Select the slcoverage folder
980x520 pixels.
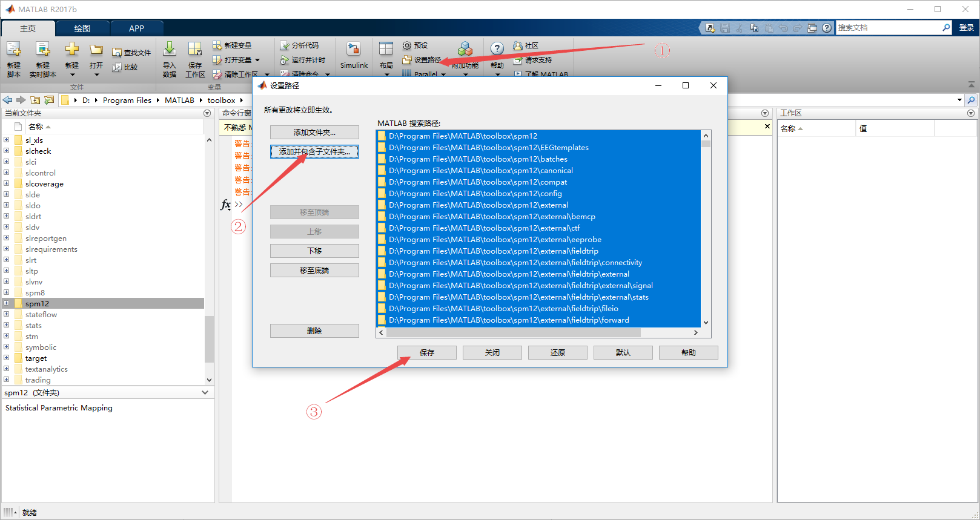click(44, 183)
